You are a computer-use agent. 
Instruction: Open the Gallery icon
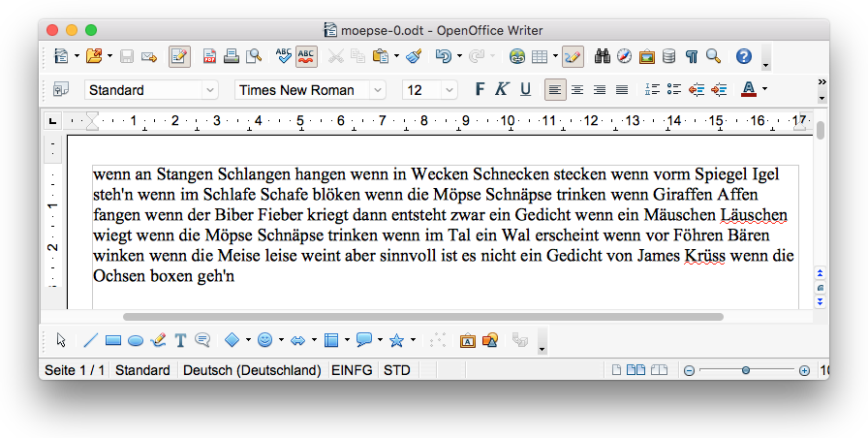coord(646,56)
